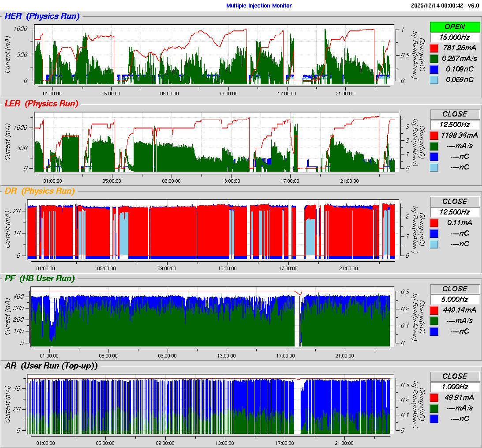The image size is (482, 448).
Task: Click the light blue swatch beside HER 0.069nC
Action: [x=434, y=79]
